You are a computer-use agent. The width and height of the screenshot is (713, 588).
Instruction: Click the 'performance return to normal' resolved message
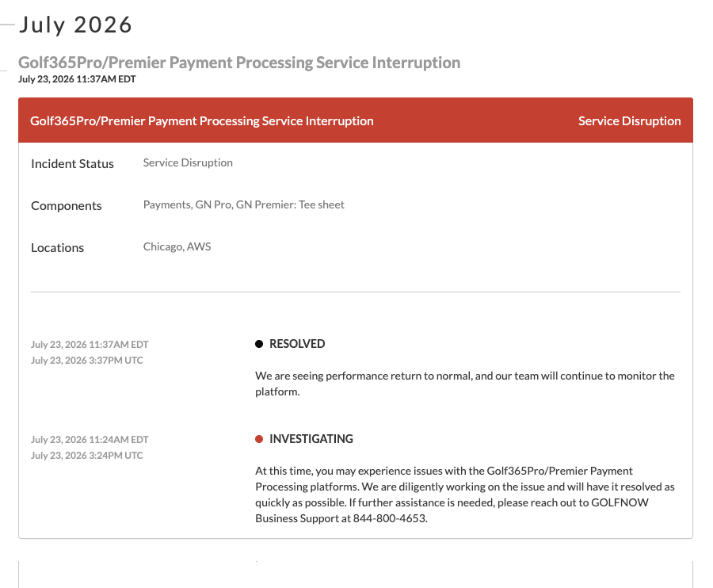(465, 384)
